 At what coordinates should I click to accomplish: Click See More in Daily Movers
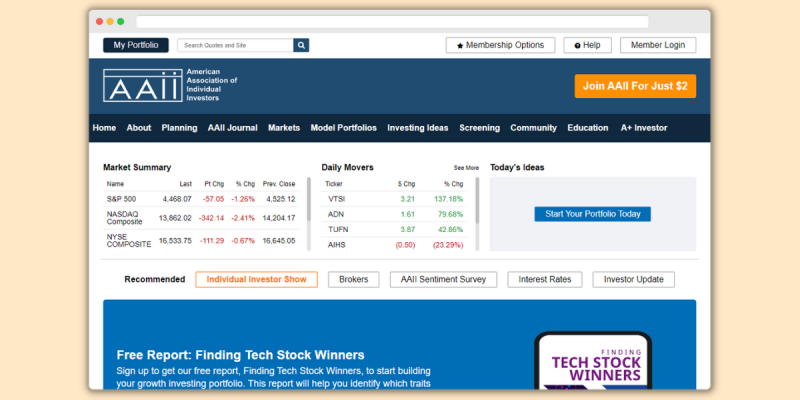466,168
